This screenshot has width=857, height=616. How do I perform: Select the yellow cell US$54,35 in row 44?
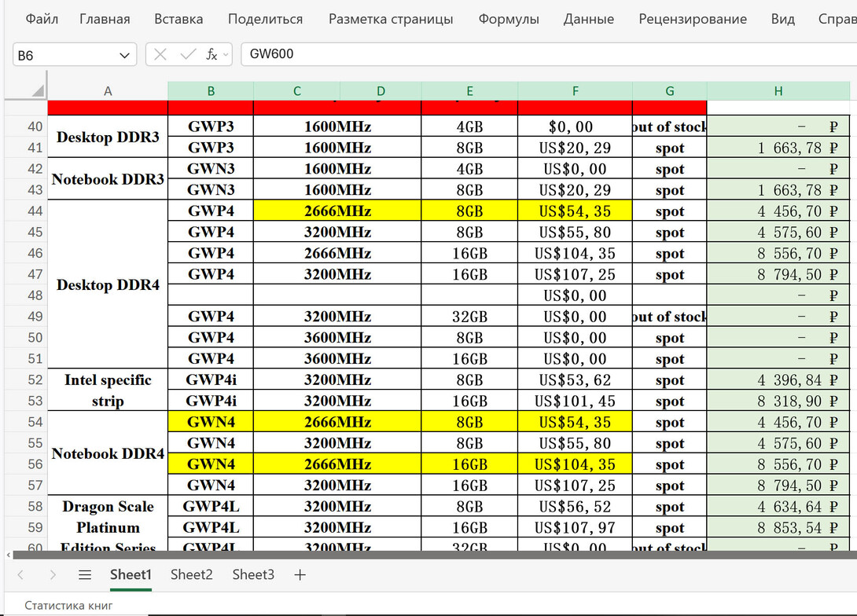[x=575, y=211]
